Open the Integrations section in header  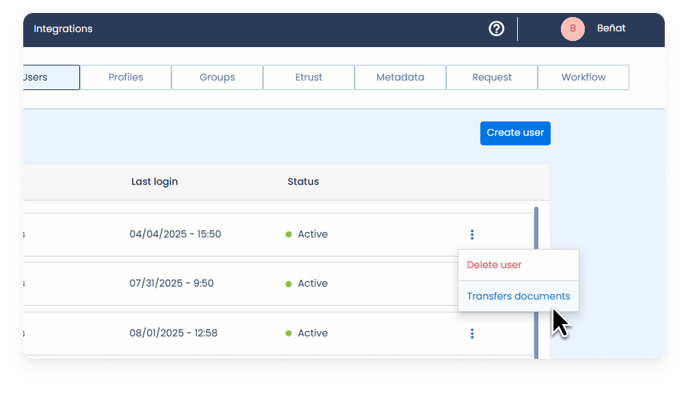coord(63,29)
